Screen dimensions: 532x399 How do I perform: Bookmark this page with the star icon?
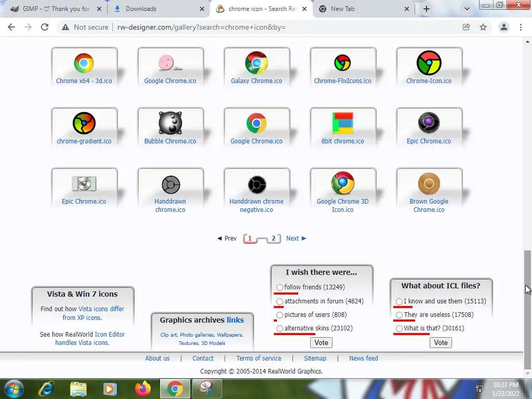(483, 27)
